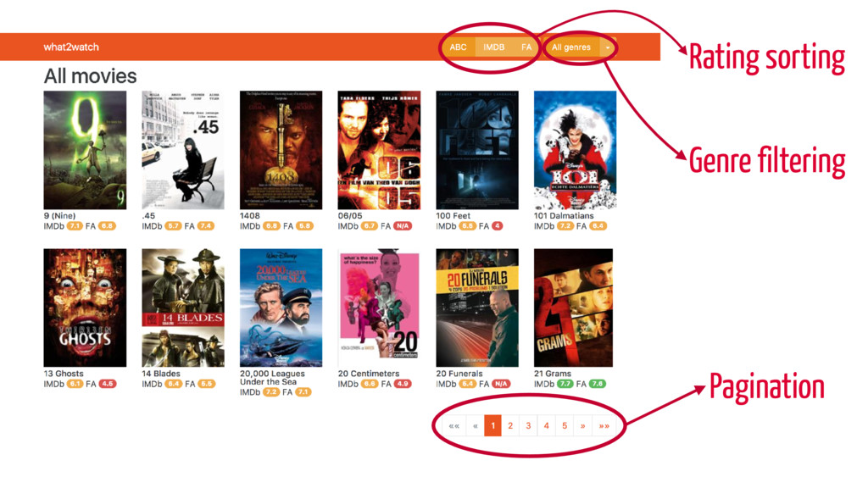Open page 2 of movie list
Screen dimensions: 868x488
(x=510, y=425)
